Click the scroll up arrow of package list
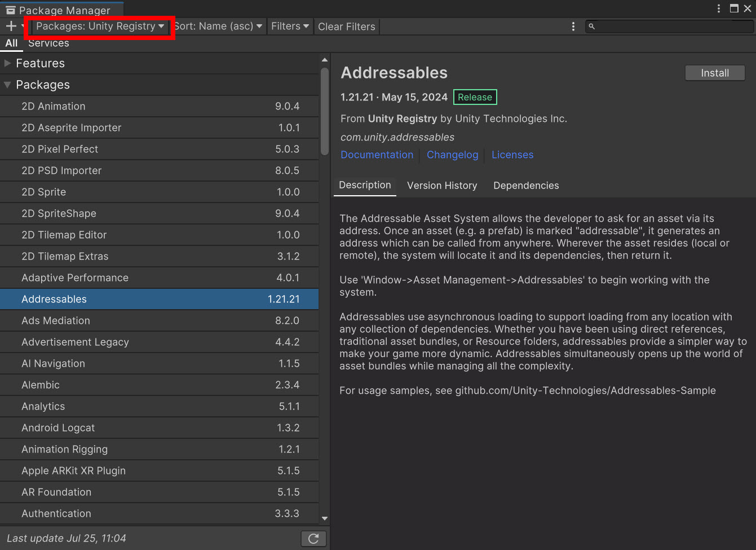This screenshot has width=756, height=550. coord(325,59)
